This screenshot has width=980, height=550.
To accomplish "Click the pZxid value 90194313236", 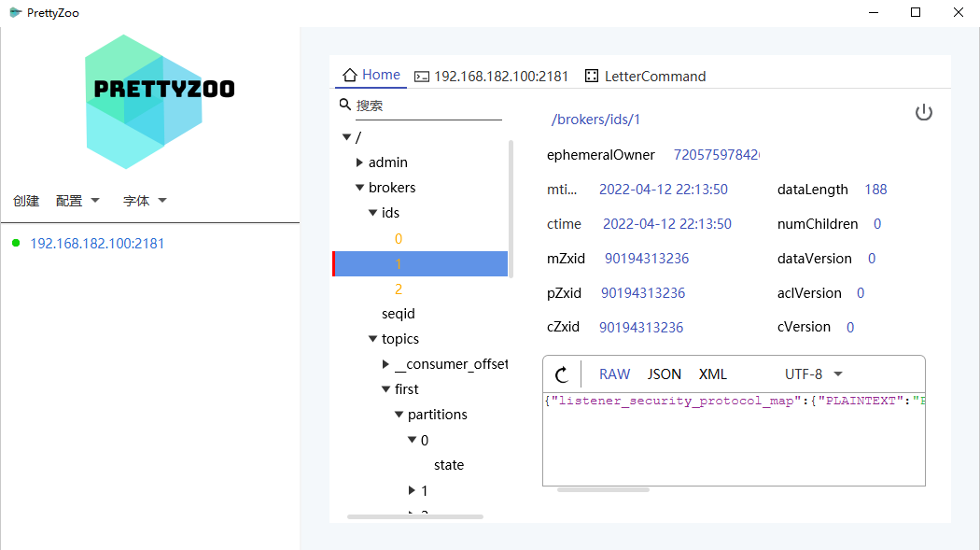I will pos(642,293).
